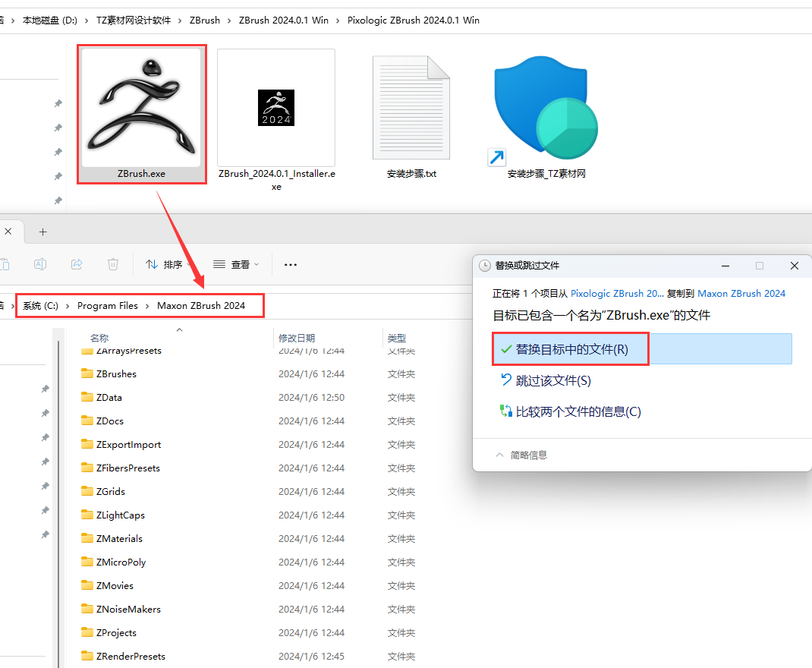812x668 pixels.
Task: Select the ZMicroPoly folder
Action: pyautogui.click(x=113, y=562)
